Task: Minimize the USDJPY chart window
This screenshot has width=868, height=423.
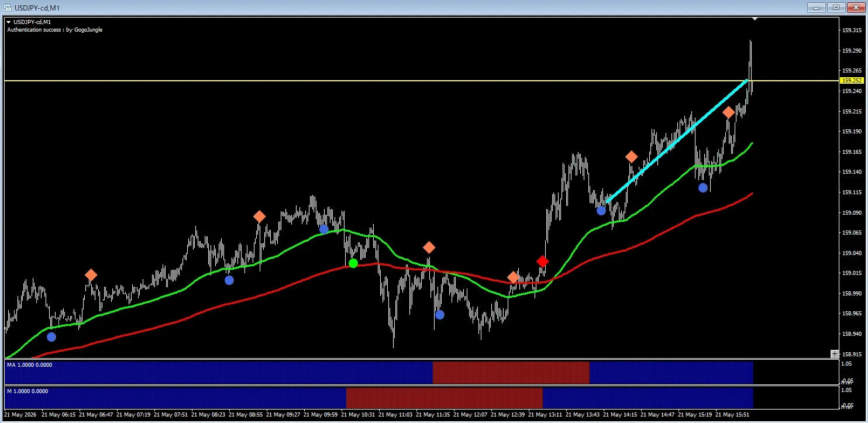Action: click(816, 8)
